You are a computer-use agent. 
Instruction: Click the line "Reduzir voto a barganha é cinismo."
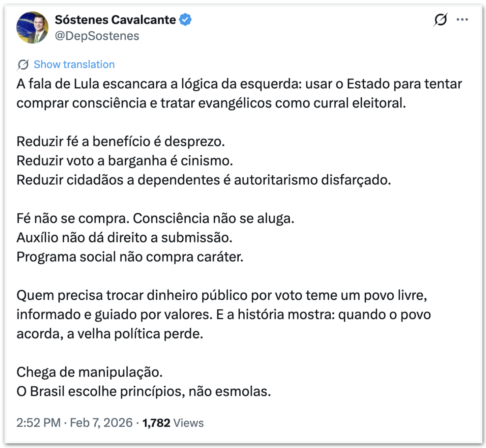(124, 161)
